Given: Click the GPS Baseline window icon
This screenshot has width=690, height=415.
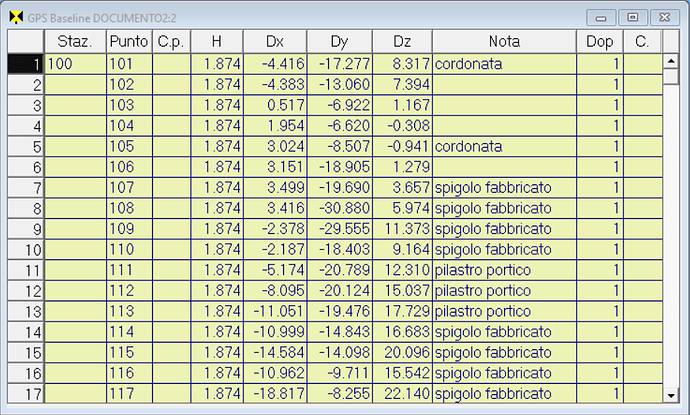Looking at the screenshot, I should point(16,18).
